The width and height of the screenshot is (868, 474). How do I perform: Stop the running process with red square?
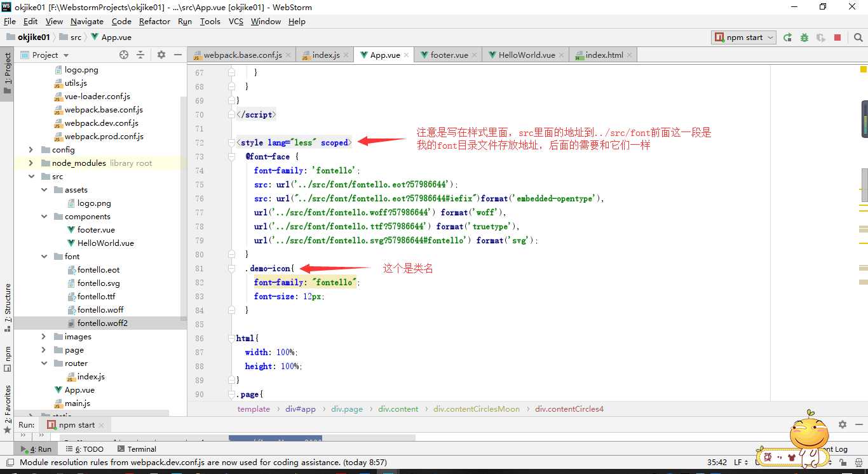pos(837,37)
